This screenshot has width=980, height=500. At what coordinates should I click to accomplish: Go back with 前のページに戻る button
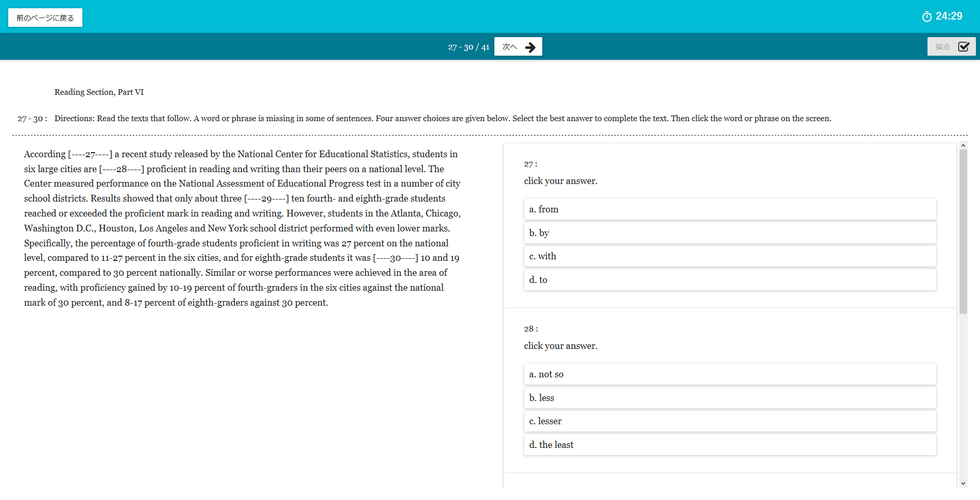pyautogui.click(x=45, y=18)
